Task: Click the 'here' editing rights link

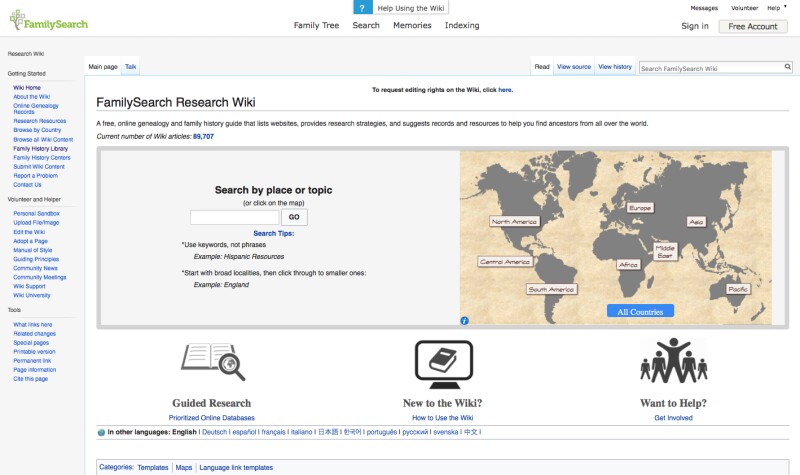Action: click(505, 90)
